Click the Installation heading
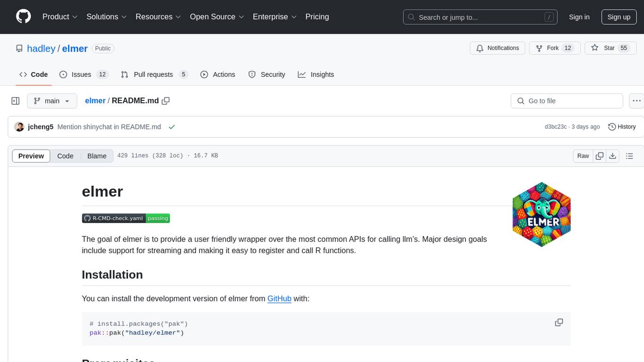Image resolution: width=644 pixels, height=362 pixels. [112, 275]
